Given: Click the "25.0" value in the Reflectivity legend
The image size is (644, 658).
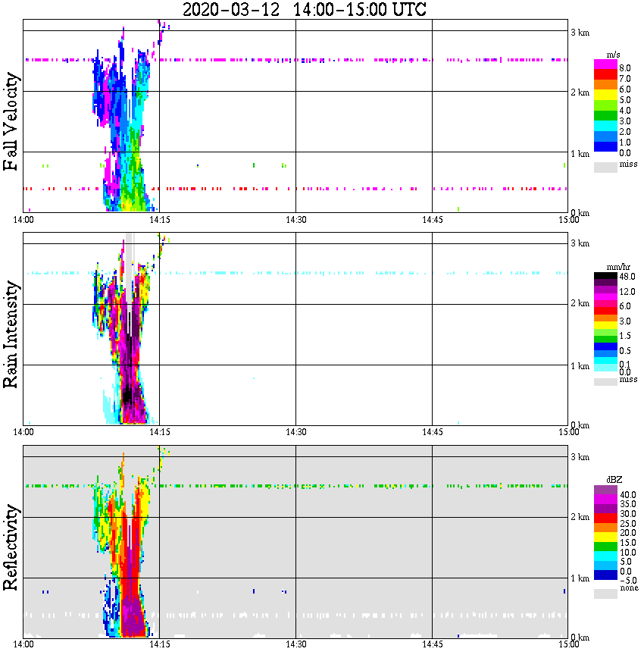Looking at the screenshot, I should pyautogui.click(x=627, y=523).
